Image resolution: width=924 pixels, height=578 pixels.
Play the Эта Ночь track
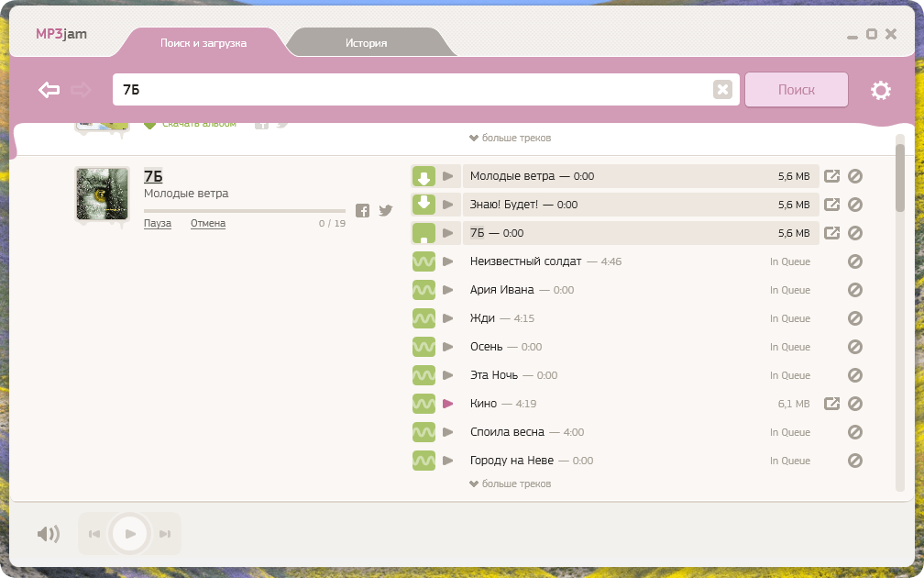(x=448, y=375)
